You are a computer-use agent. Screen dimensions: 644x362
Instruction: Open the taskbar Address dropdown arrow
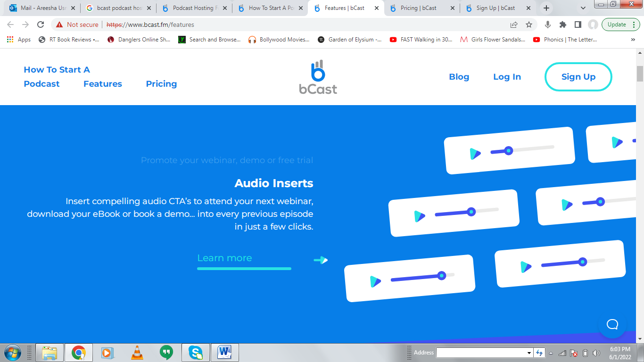click(x=529, y=353)
